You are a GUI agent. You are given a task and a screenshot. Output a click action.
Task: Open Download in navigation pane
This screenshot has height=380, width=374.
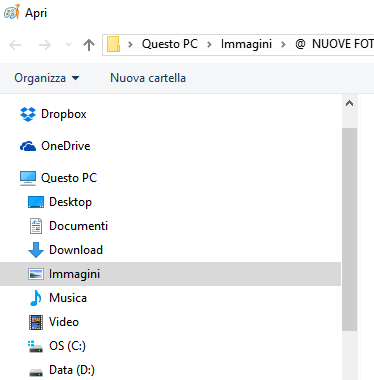point(76,250)
